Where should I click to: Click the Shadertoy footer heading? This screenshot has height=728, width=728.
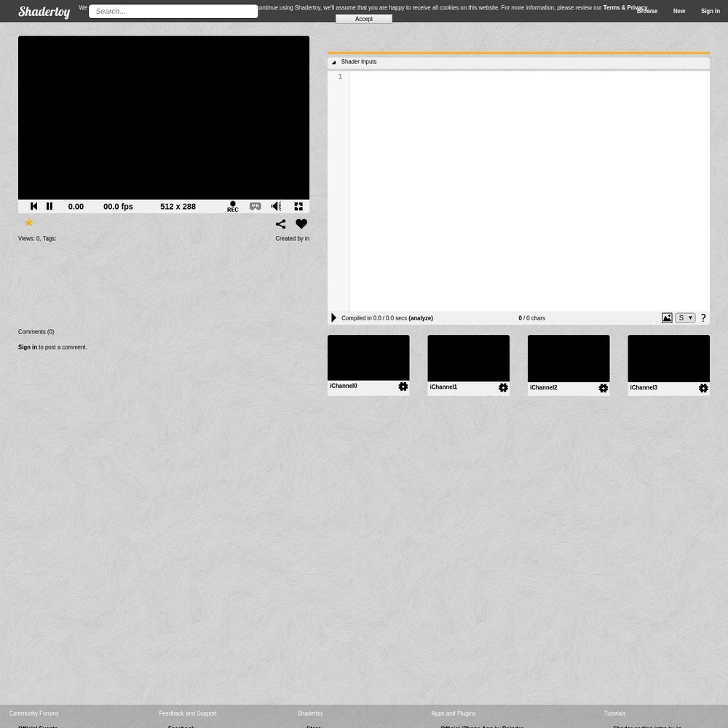coord(310,713)
